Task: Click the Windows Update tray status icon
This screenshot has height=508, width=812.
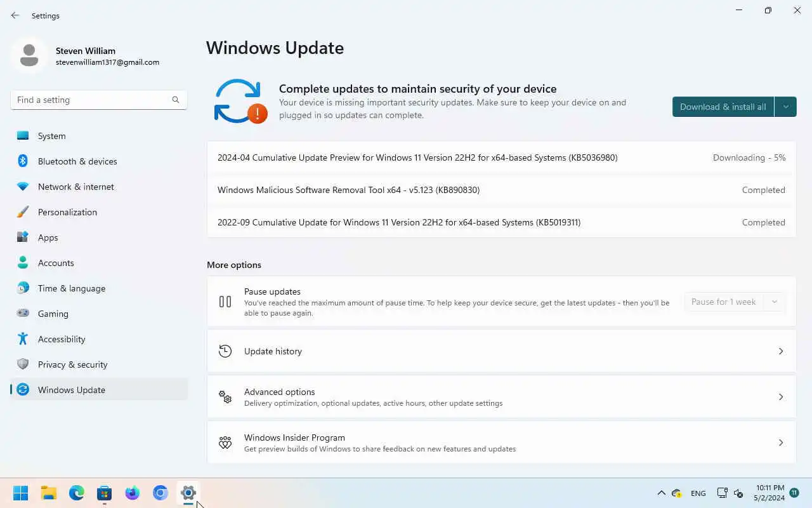Action: pos(677,493)
